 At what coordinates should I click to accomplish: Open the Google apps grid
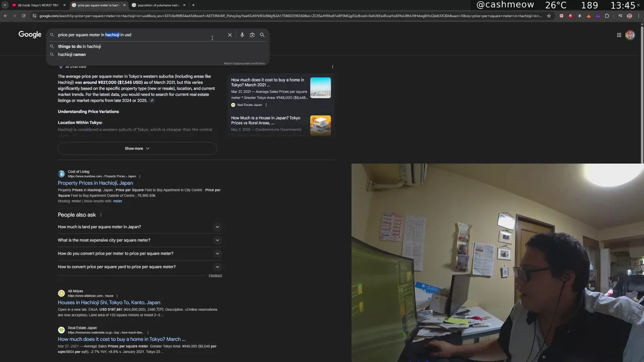pos(619,35)
